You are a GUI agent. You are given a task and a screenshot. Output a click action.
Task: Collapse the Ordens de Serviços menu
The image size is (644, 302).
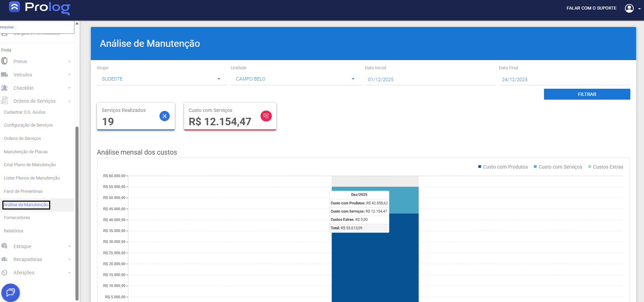[x=69, y=101]
